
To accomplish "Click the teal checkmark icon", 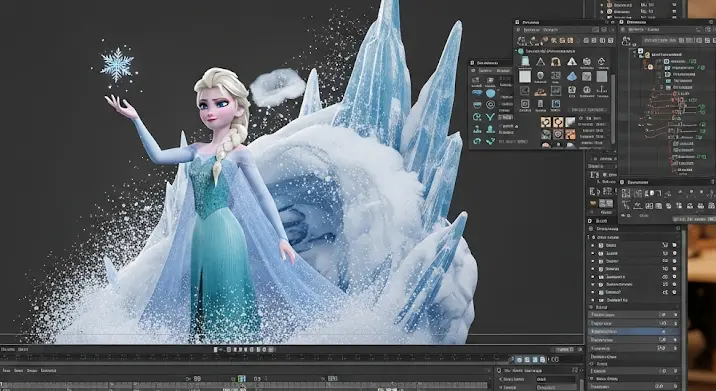I will 490,141.
